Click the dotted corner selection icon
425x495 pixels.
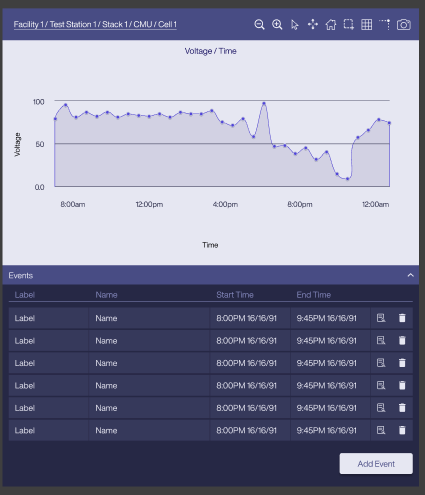pos(384,24)
